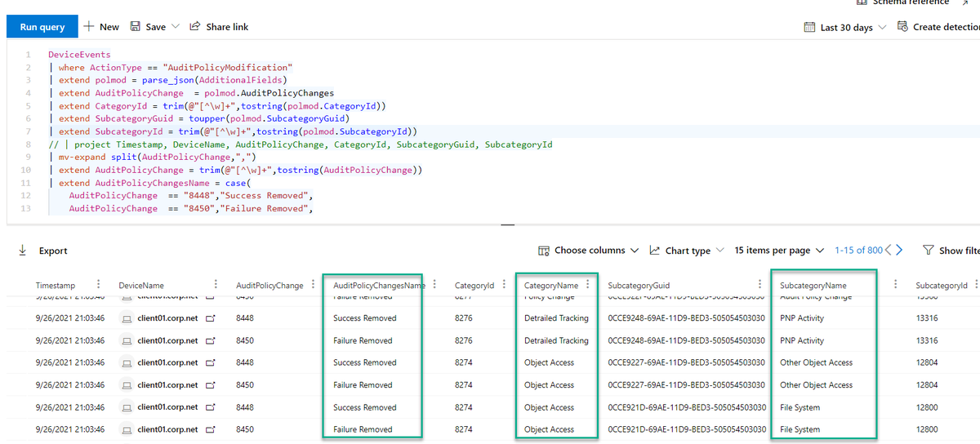Place cursor on line 1 DeviceEvents
This screenshot has width=980, height=444.
[79, 55]
